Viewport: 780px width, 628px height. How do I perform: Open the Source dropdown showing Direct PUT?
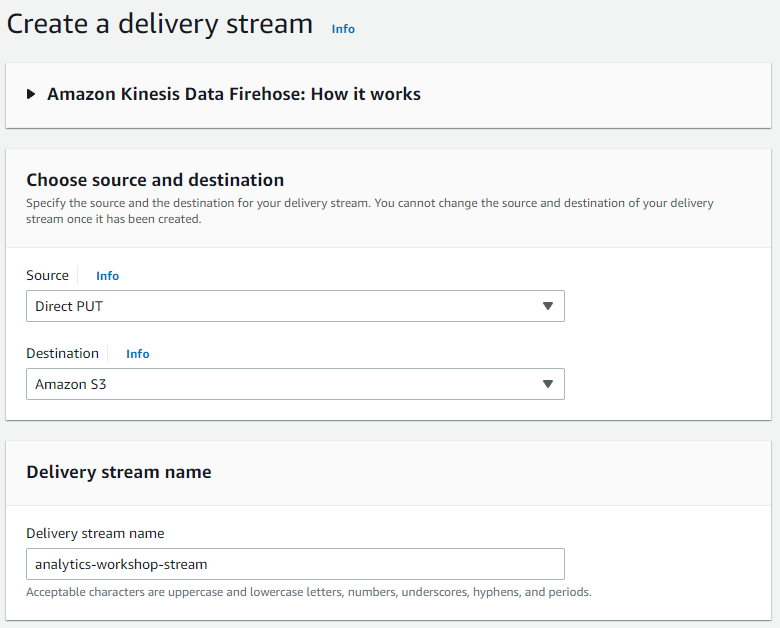295,306
